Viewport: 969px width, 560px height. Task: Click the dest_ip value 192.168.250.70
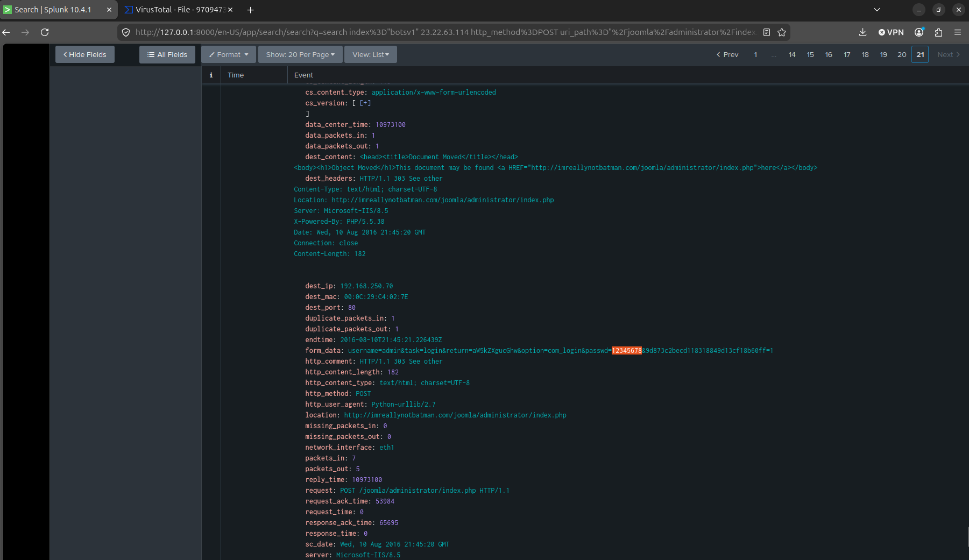coord(366,286)
